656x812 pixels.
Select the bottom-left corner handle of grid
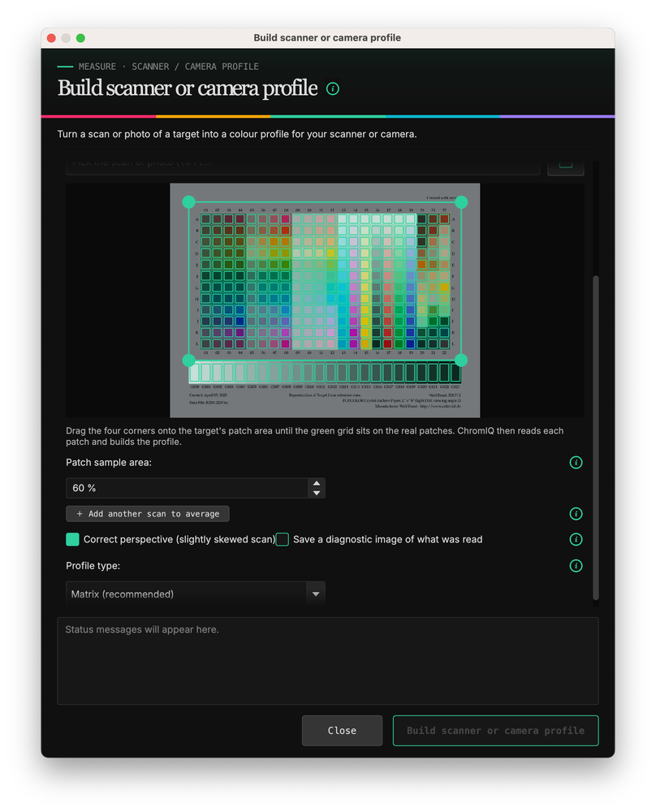tap(189, 360)
